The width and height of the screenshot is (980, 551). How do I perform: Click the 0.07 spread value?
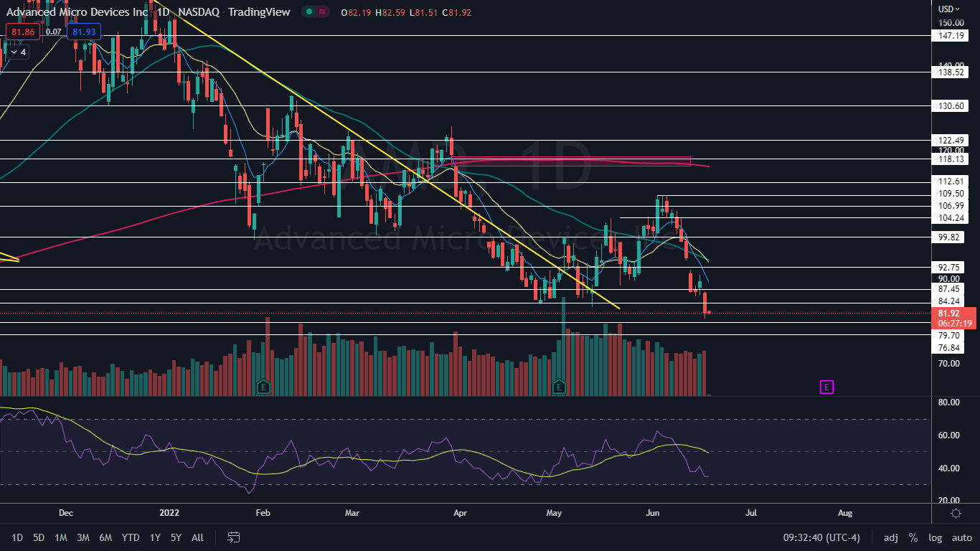click(53, 32)
